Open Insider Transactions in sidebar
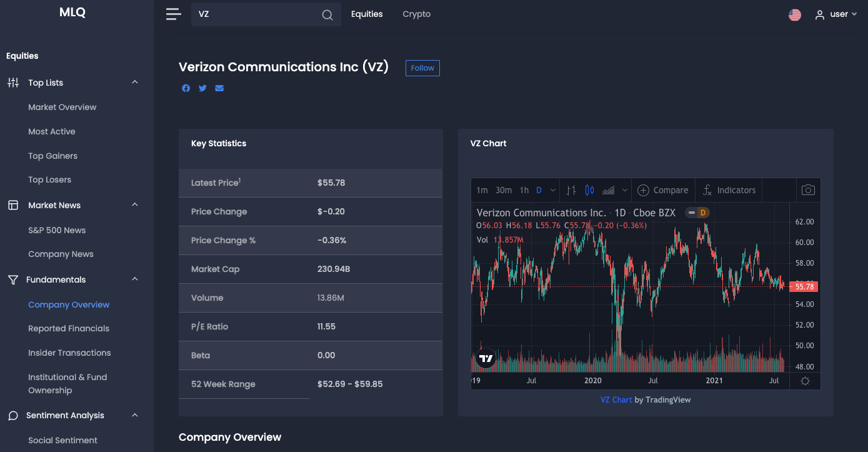 click(x=69, y=353)
